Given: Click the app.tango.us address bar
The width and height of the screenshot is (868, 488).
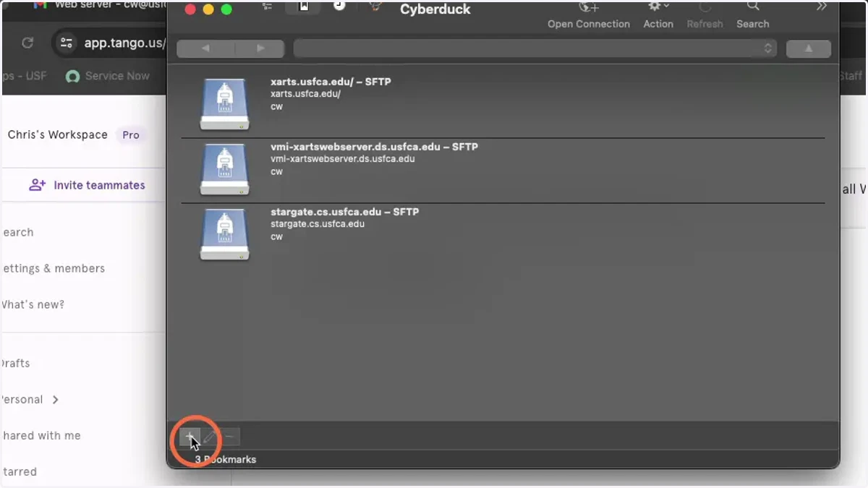Looking at the screenshot, I should [125, 43].
